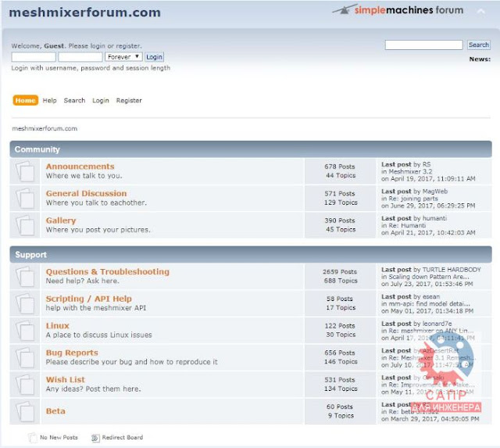The image size is (500, 448).
Task: Click the register link in welcome text
Action: [128, 46]
